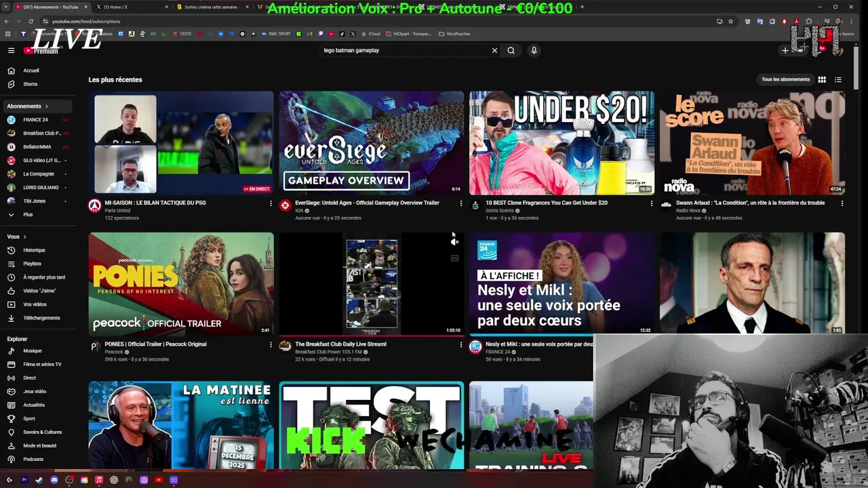Open the EverSiege Gameplay Overview thumbnail

click(x=372, y=143)
